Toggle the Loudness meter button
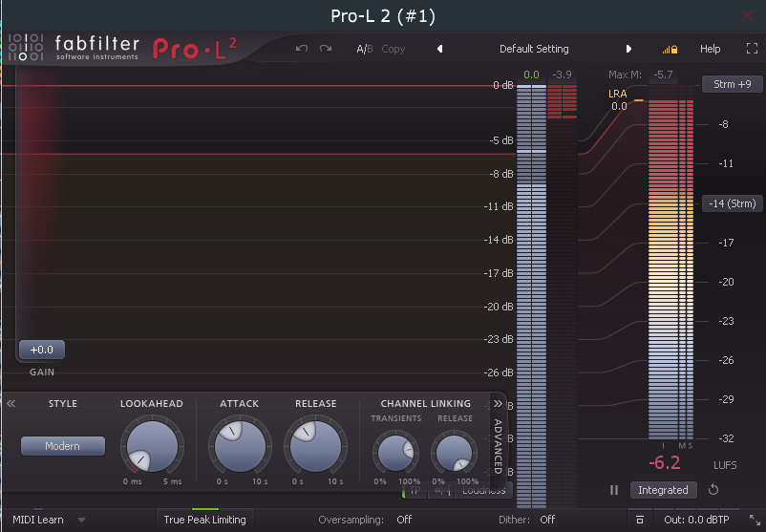 [x=483, y=490]
